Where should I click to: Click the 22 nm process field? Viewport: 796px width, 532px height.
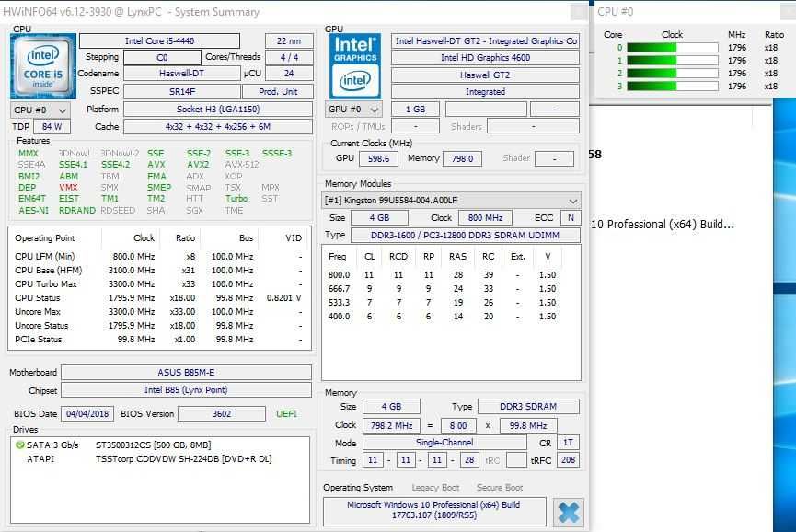[x=289, y=41]
